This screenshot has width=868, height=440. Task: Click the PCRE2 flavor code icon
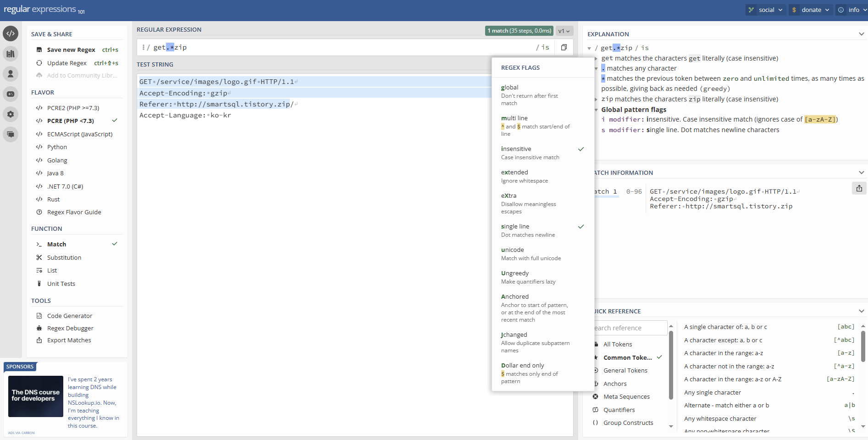(39, 108)
